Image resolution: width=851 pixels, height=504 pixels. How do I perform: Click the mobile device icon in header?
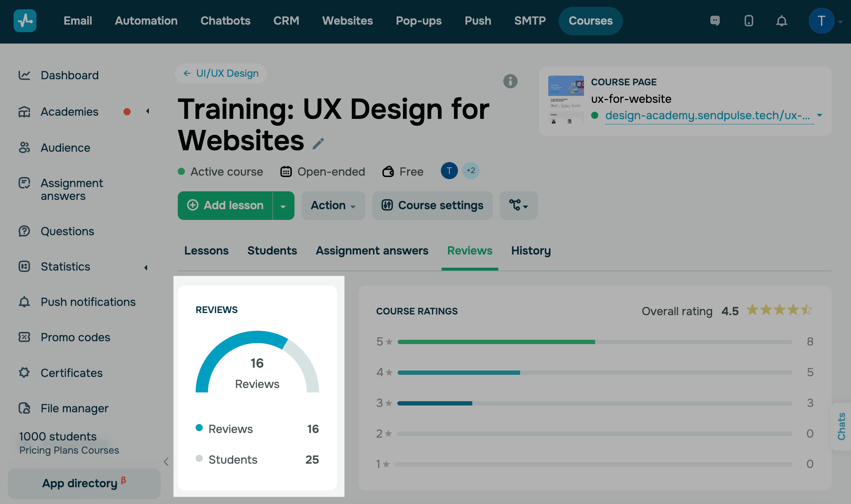pos(749,21)
